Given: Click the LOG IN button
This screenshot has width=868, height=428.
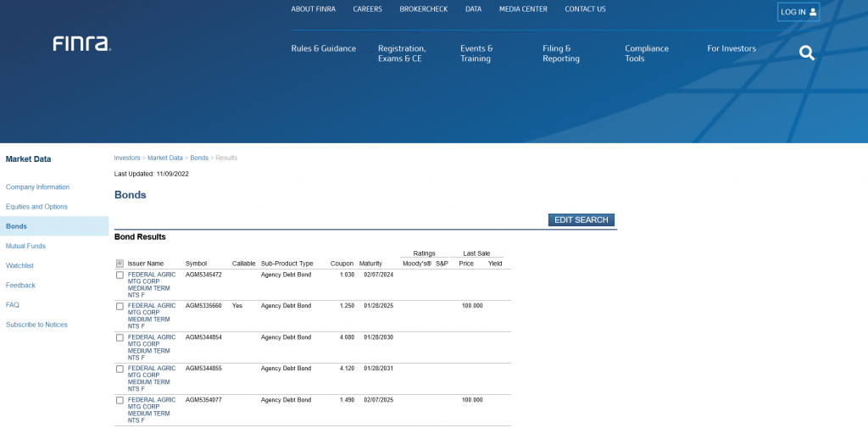Looking at the screenshot, I should tap(798, 12).
